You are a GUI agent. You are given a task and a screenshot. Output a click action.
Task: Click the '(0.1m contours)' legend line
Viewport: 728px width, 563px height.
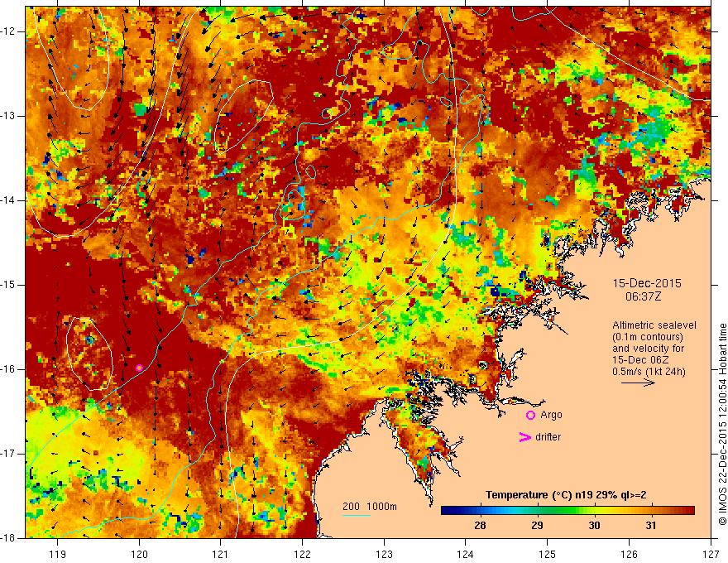click(x=648, y=337)
